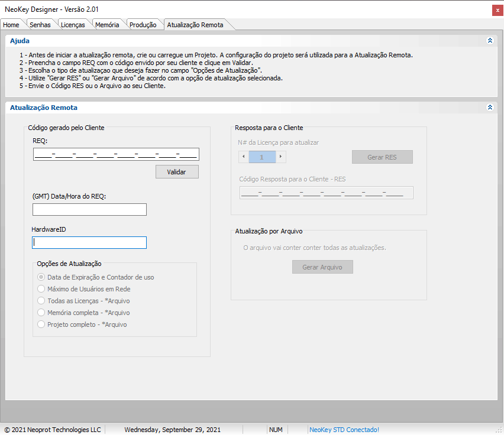This screenshot has height=435, width=504.
Task: Collapse the Ajuda panel chevron
Action: click(490, 41)
